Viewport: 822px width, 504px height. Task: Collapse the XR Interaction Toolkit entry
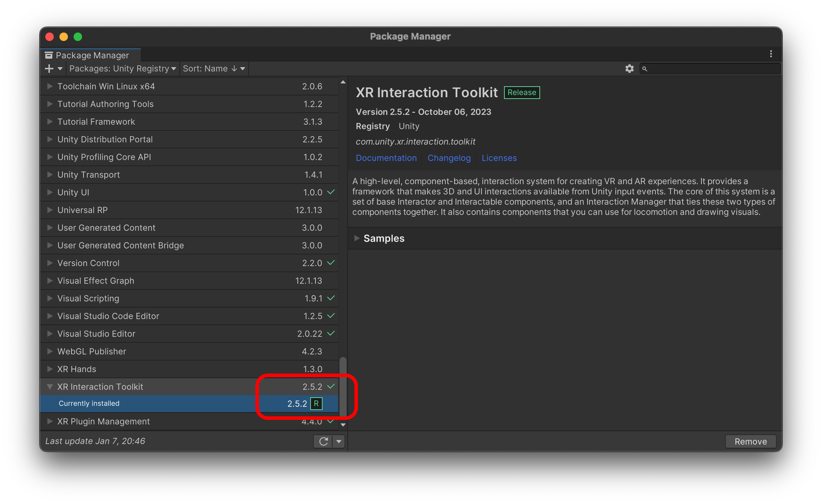click(x=50, y=387)
